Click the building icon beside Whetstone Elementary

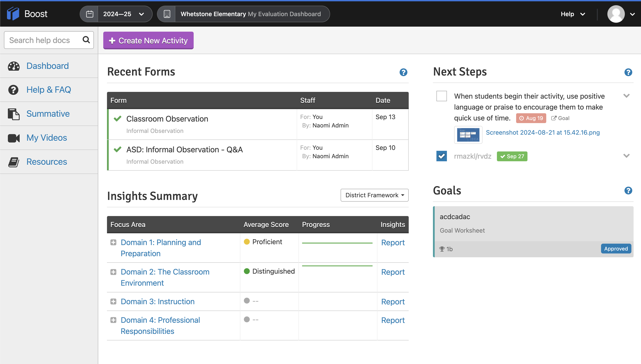click(167, 14)
